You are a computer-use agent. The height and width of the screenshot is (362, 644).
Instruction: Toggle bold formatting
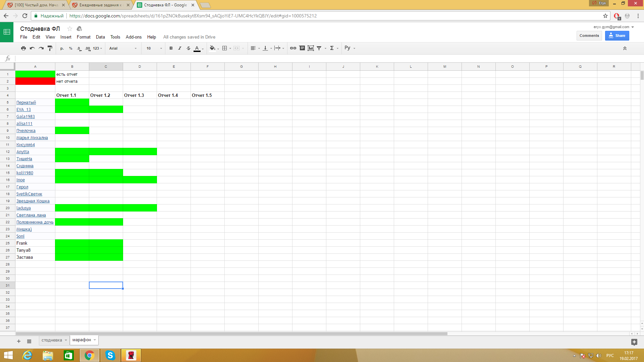click(x=171, y=48)
